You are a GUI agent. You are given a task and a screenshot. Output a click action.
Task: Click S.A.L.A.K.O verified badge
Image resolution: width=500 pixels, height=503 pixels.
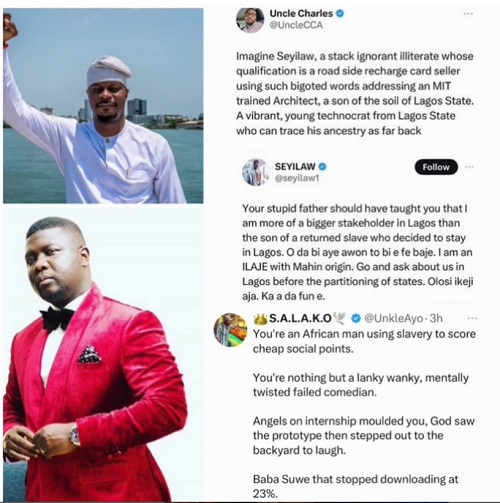point(356,319)
